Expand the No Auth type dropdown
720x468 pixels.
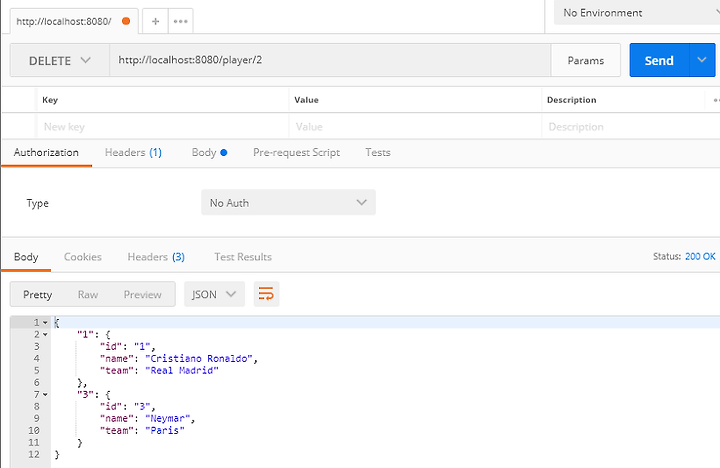(288, 203)
